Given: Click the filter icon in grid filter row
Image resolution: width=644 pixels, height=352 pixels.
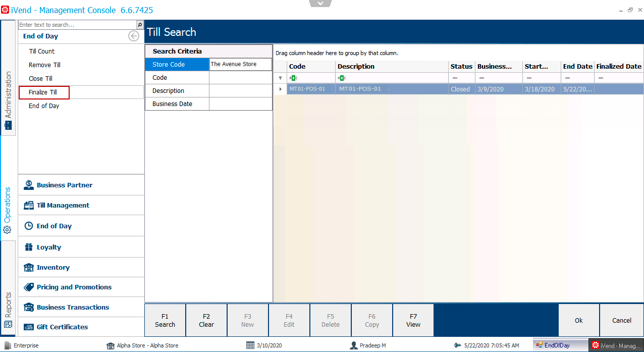Looking at the screenshot, I should [x=280, y=78].
